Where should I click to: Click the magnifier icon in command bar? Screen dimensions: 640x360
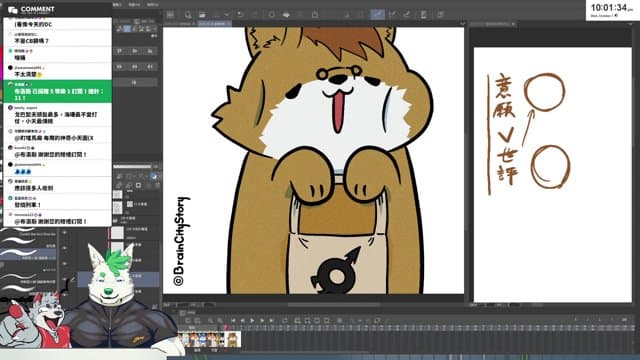(188, 15)
